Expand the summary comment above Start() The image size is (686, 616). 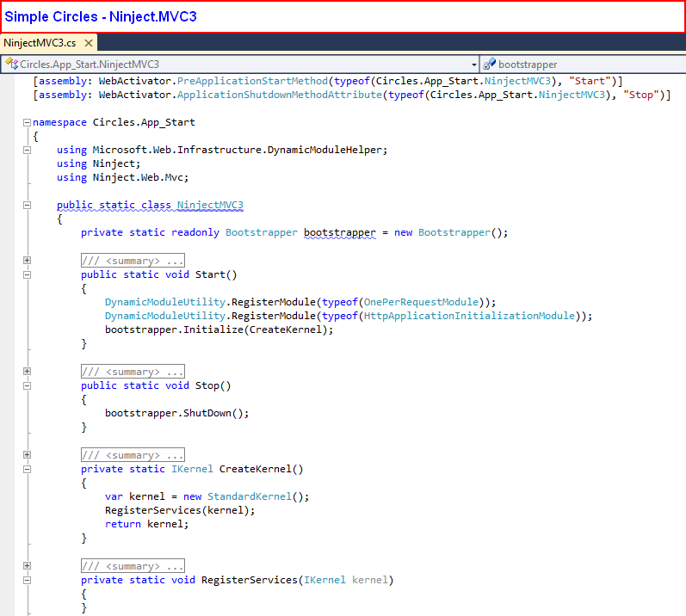[x=28, y=260]
